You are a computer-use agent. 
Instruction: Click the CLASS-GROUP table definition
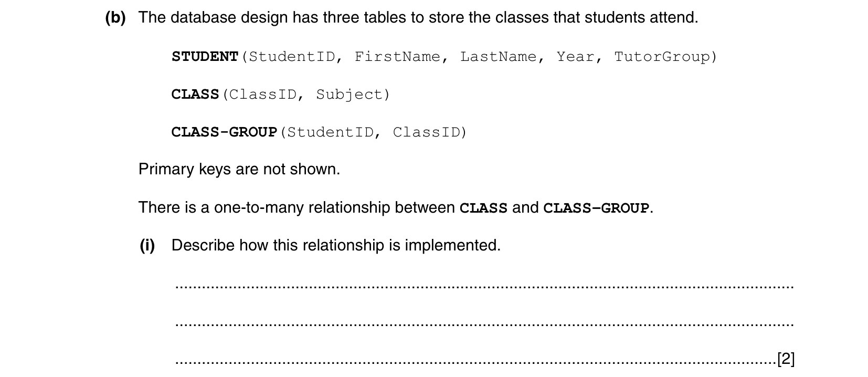[x=319, y=132]
